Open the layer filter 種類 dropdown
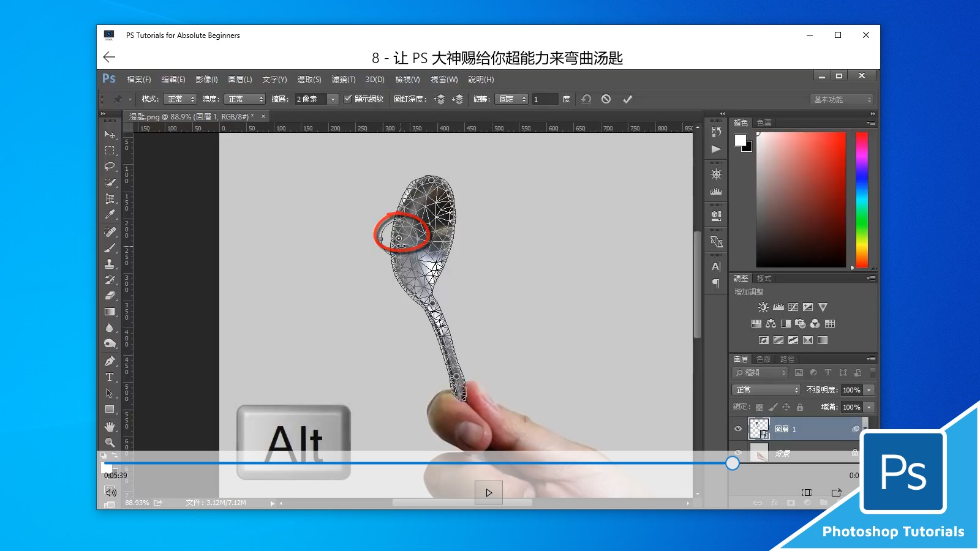Viewport: 980px width, 551px height. click(x=759, y=373)
